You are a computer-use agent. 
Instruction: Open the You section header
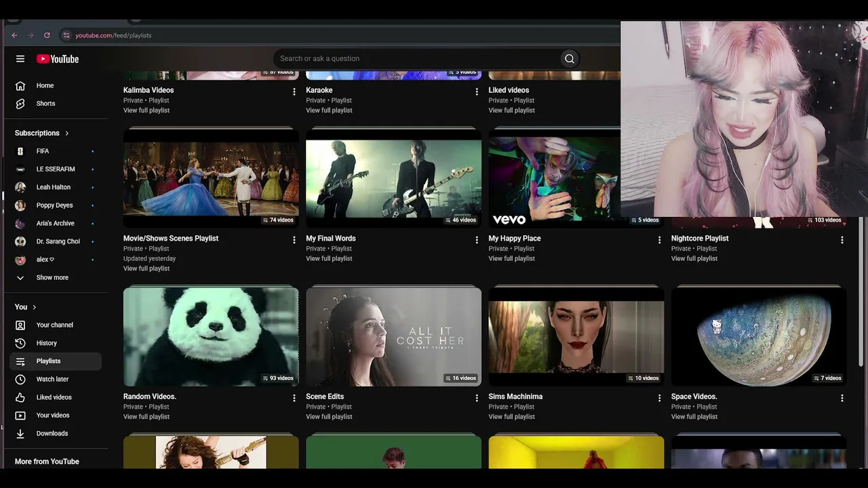click(26, 307)
